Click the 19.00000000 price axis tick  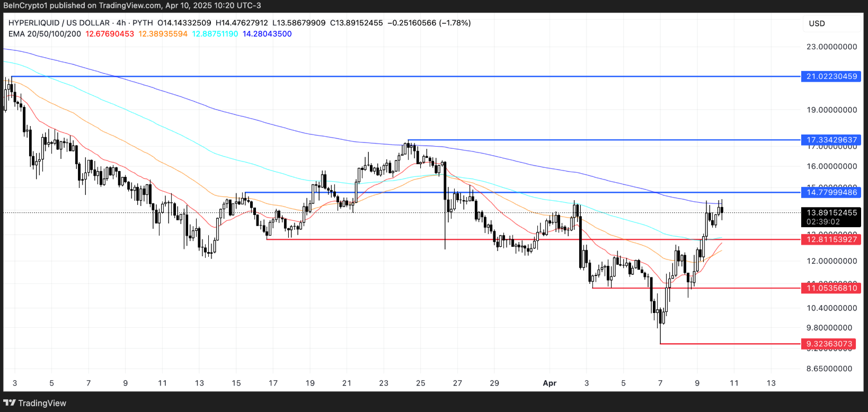(x=831, y=110)
